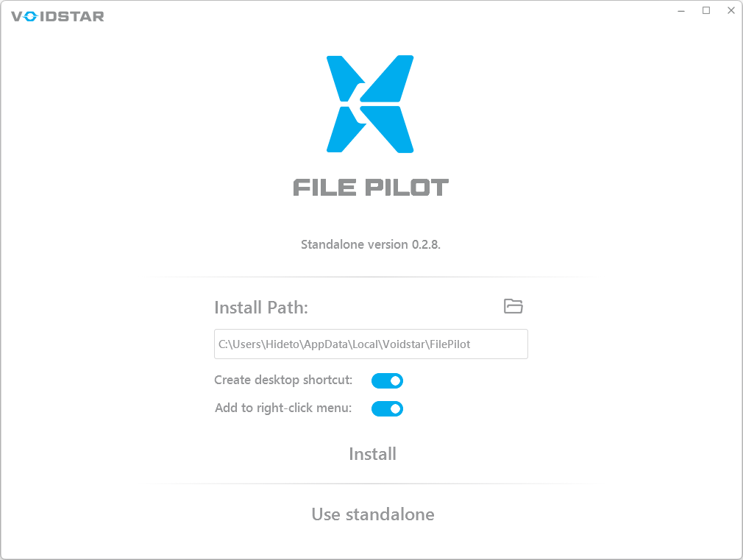The image size is (743, 560).
Task: Select the Voidstar logo in the corner
Action: (x=57, y=15)
